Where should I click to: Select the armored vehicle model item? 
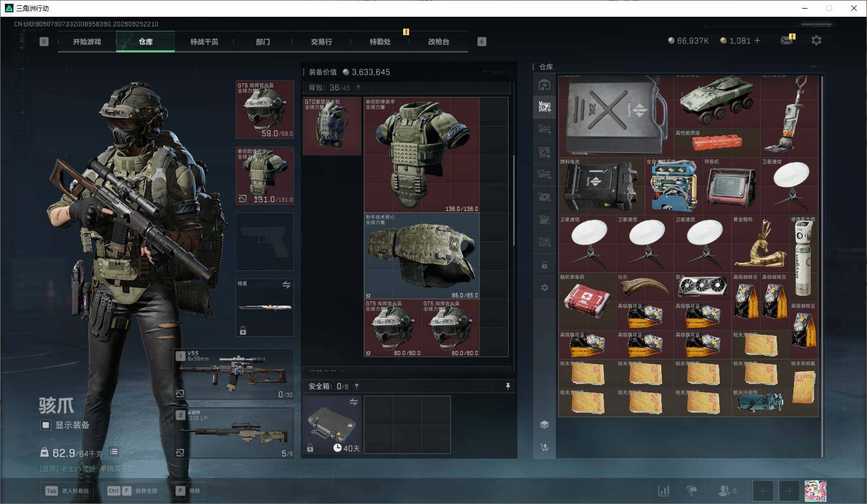tap(717, 101)
